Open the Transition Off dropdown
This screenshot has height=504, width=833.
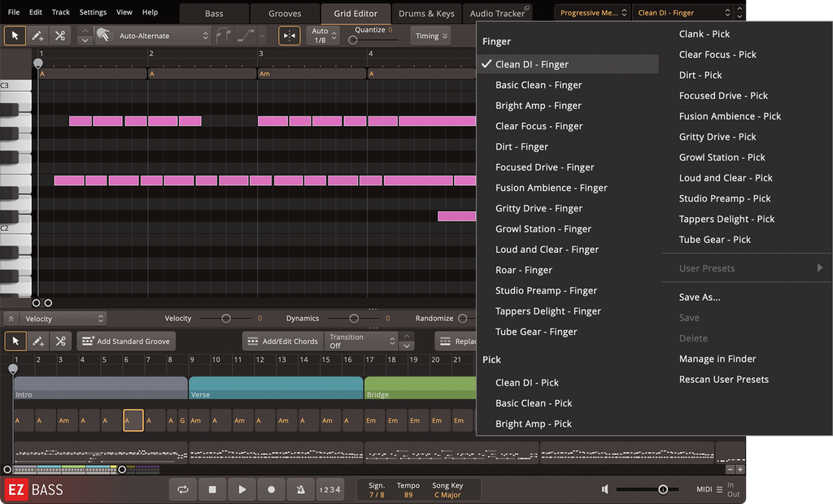click(x=362, y=341)
